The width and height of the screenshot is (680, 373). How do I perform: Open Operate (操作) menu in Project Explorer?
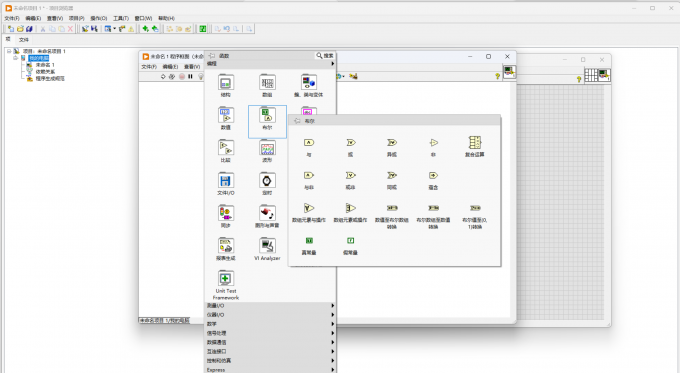tap(98, 18)
